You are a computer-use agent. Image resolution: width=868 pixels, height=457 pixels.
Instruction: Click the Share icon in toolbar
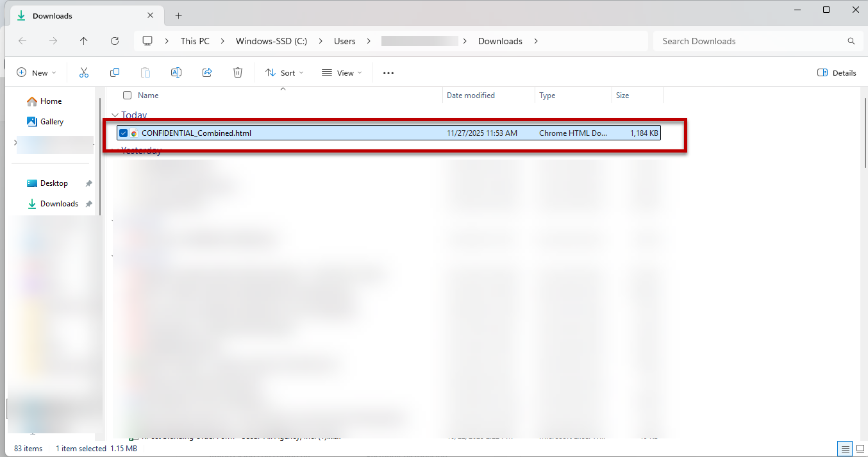(207, 73)
